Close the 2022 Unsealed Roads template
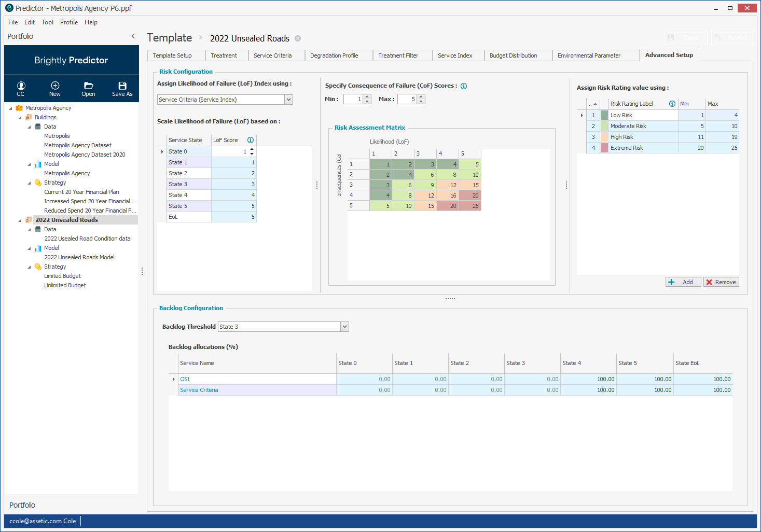 pos(298,38)
